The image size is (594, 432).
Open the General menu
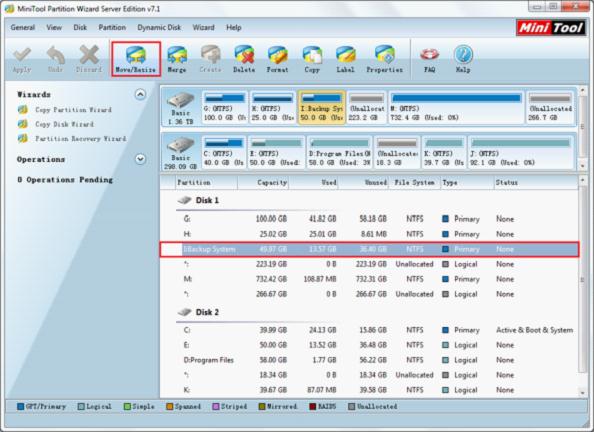23,27
